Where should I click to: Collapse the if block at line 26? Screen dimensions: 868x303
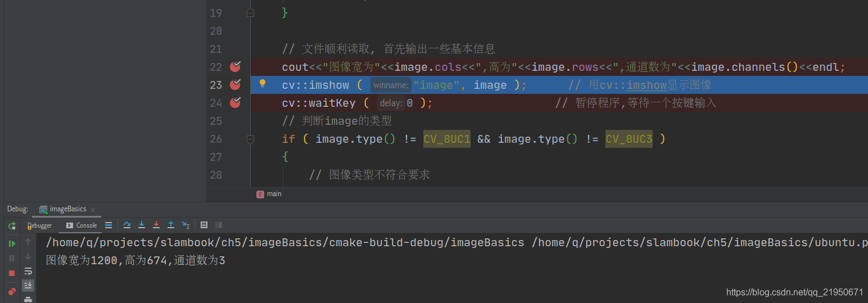pyautogui.click(x=251, y=139)
